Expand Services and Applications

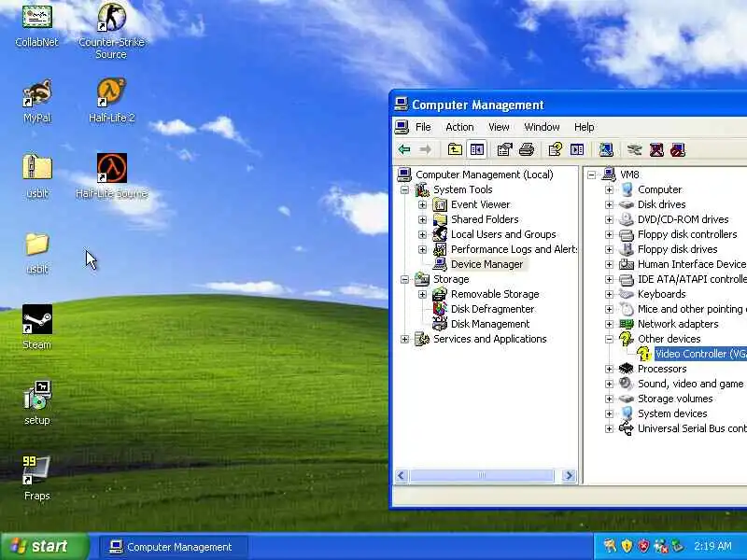pos(404,339)
